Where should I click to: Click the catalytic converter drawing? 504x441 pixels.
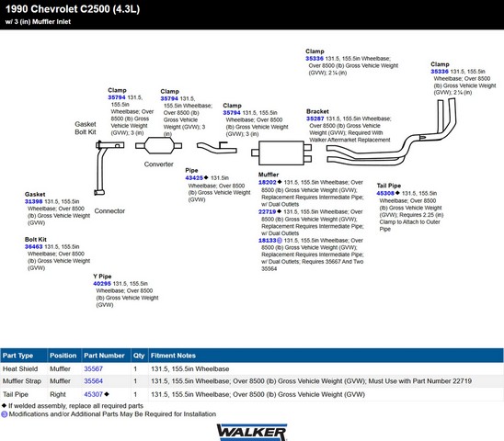[x=158, y=146]
